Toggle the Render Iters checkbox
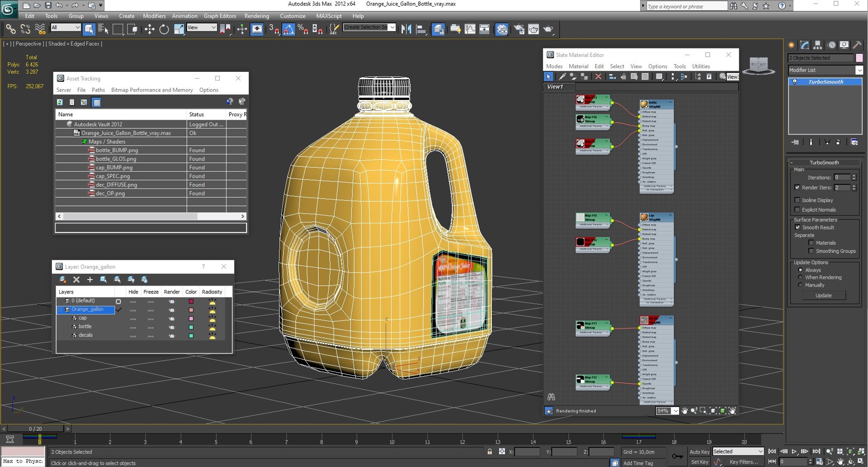The height and width of the screenshot is (467, 868). click(x=797, y=187)
